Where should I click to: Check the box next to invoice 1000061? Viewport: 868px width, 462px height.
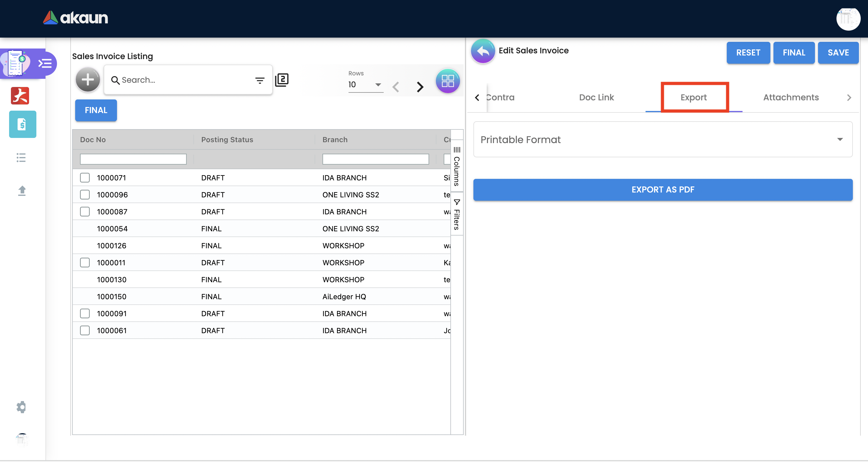coord(85,330)
